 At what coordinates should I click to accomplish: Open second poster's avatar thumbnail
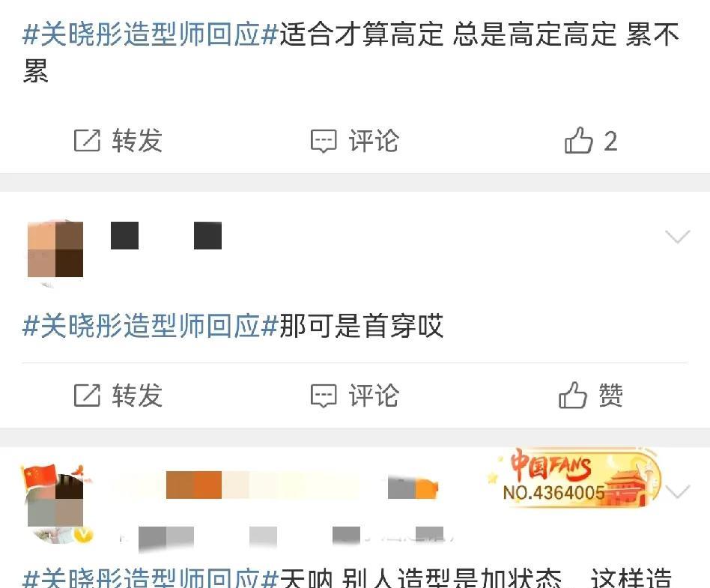55,249
